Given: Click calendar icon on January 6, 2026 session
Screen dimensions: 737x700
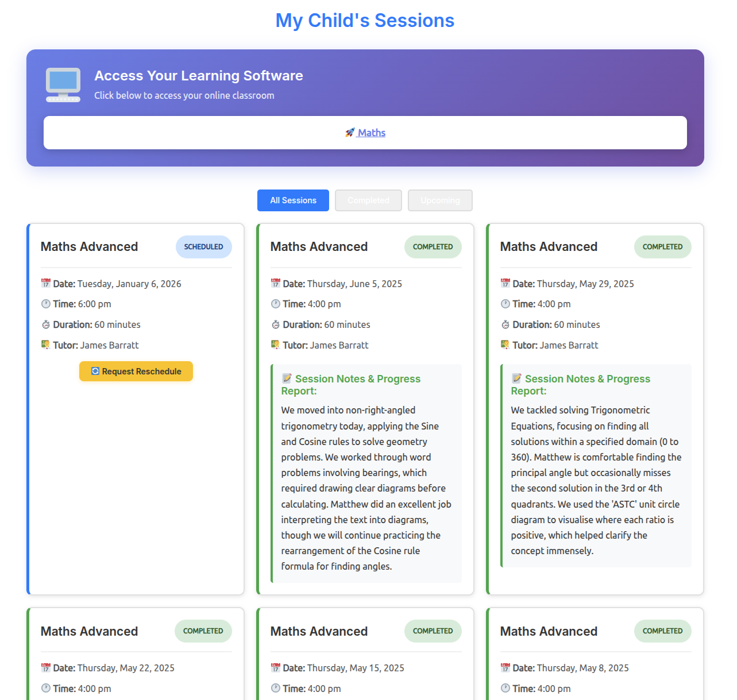Looking at the screenshot, I should pos(46,283).
